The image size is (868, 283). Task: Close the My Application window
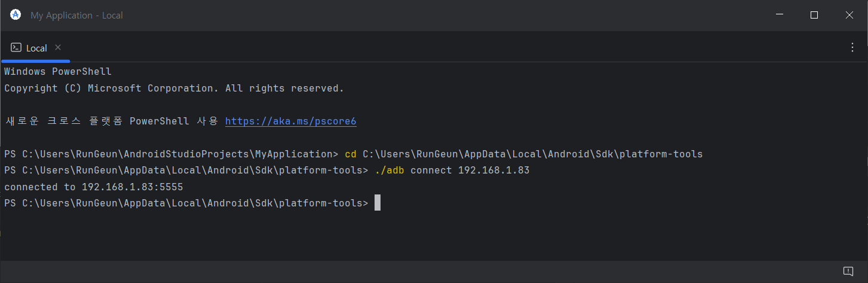click(849, 15)
